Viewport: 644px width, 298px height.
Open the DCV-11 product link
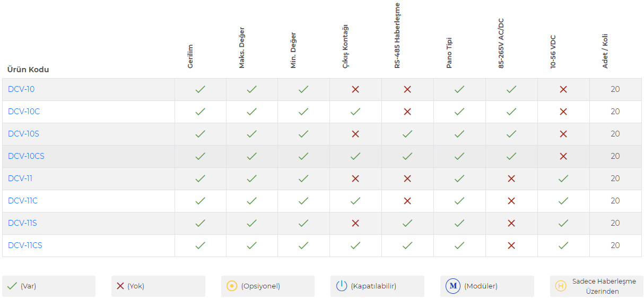pos(20,178)
